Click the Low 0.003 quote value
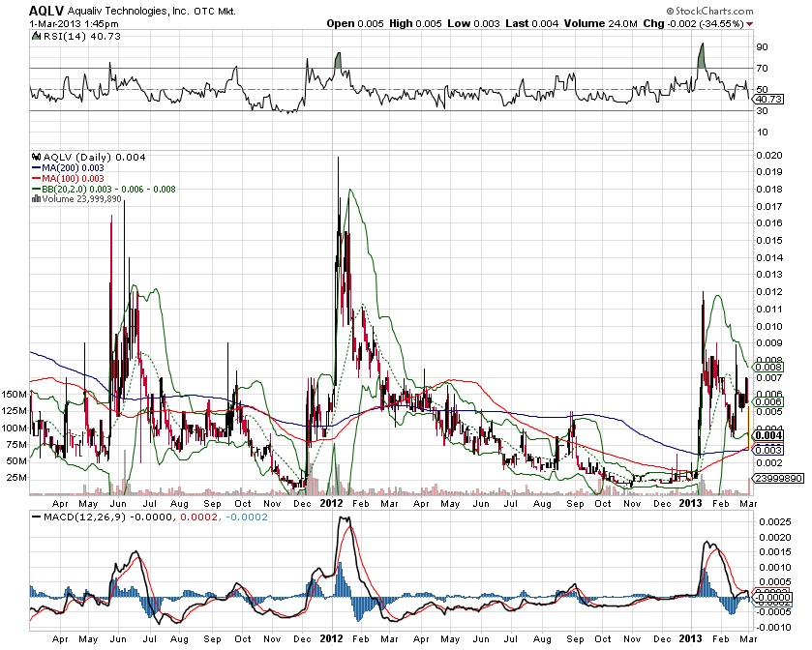 (x=474, y=23)
